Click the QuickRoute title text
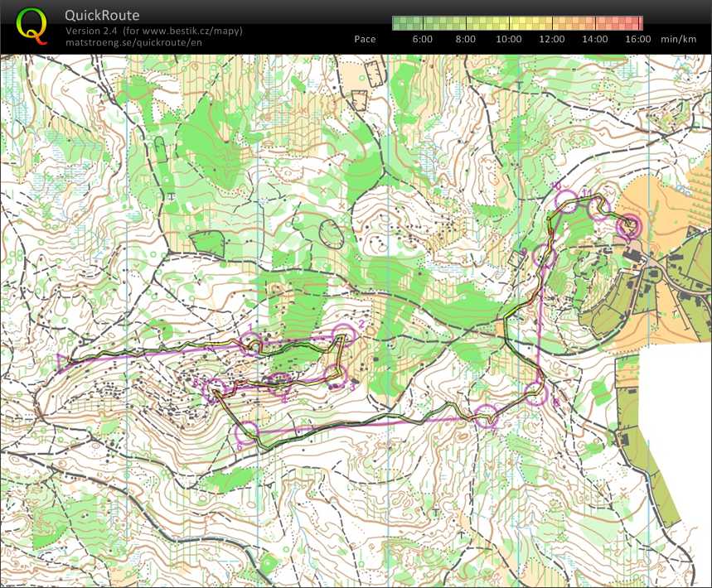Viewport: 712px width, 588px height. pyautogui.click(x=103, y=16)
